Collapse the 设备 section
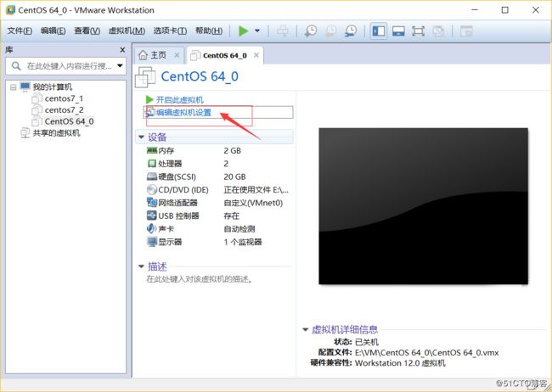This screenshot has width=552, height=392. coord(141,137)
